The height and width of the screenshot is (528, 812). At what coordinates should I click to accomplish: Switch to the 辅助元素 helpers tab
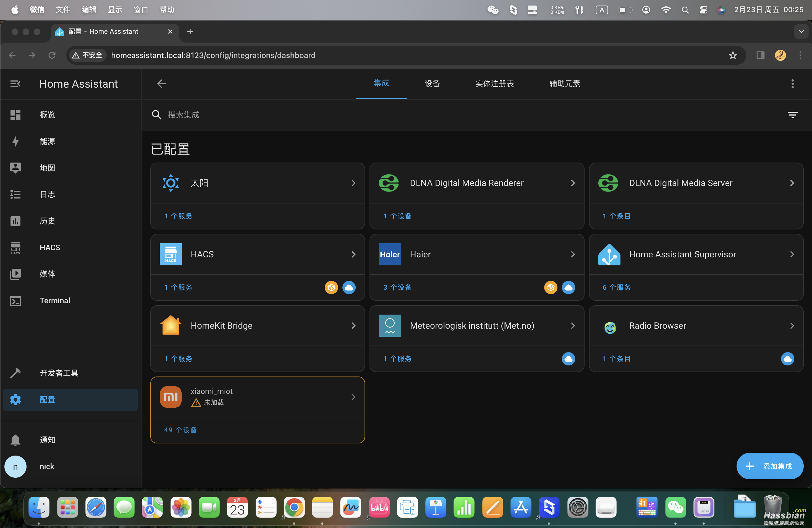coord(565,83)
